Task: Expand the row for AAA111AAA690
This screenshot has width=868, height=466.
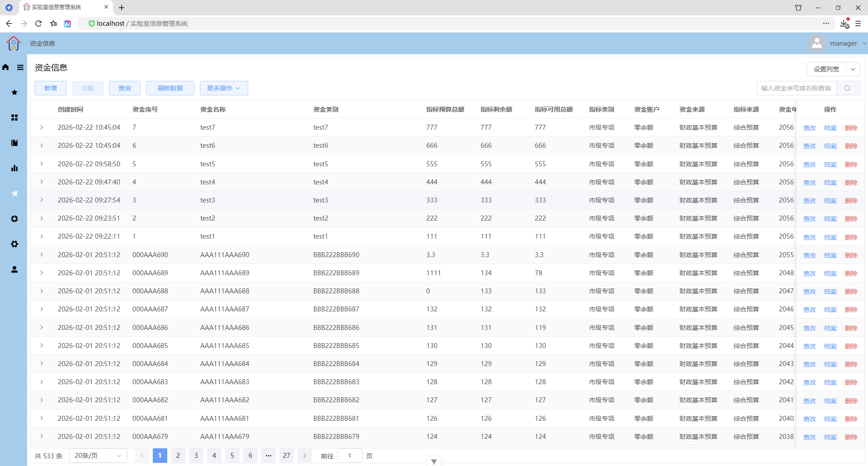Action: pos(42,254)
